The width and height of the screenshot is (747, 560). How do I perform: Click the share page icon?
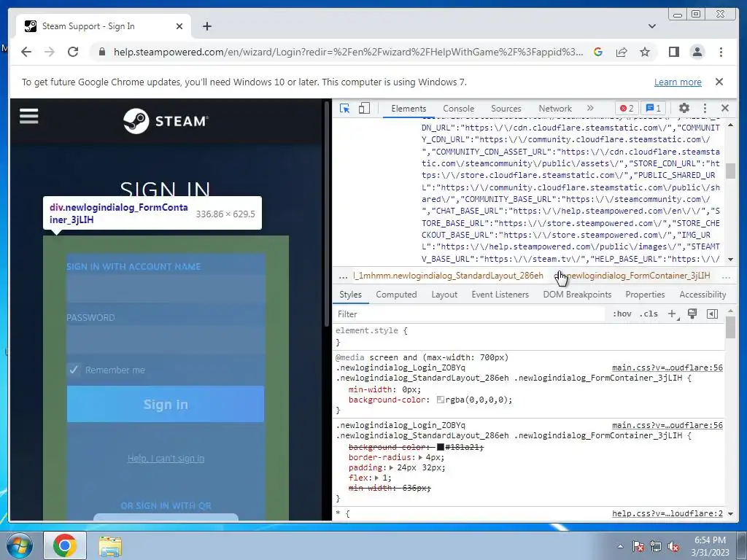[622, 52]
